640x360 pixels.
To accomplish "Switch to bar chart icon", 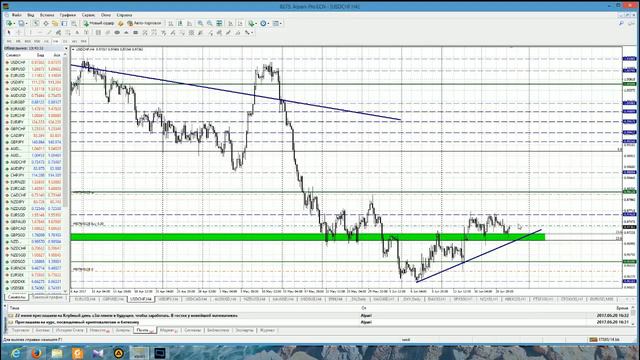I will point(170,23).
